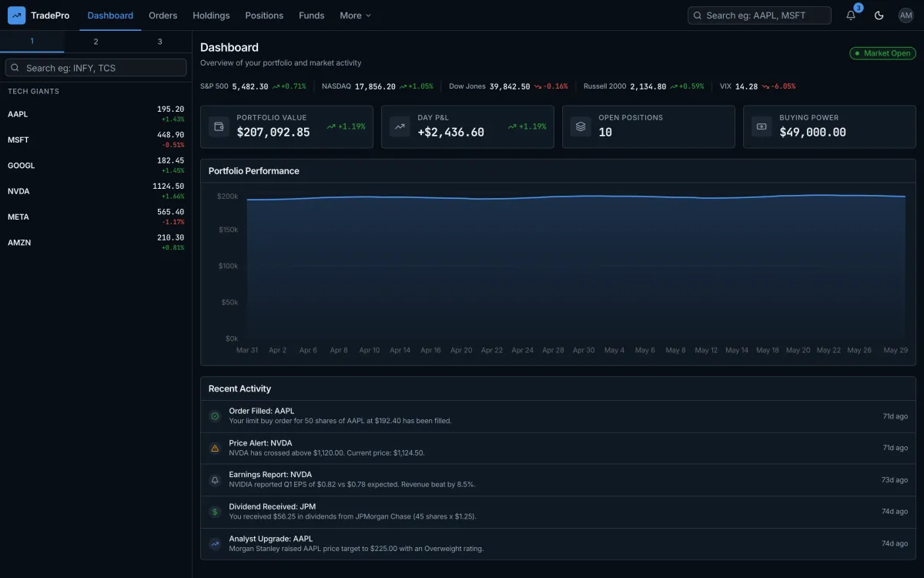Click the MSFT change -0.51%
The image size is (924, 578).
[172, 145]
